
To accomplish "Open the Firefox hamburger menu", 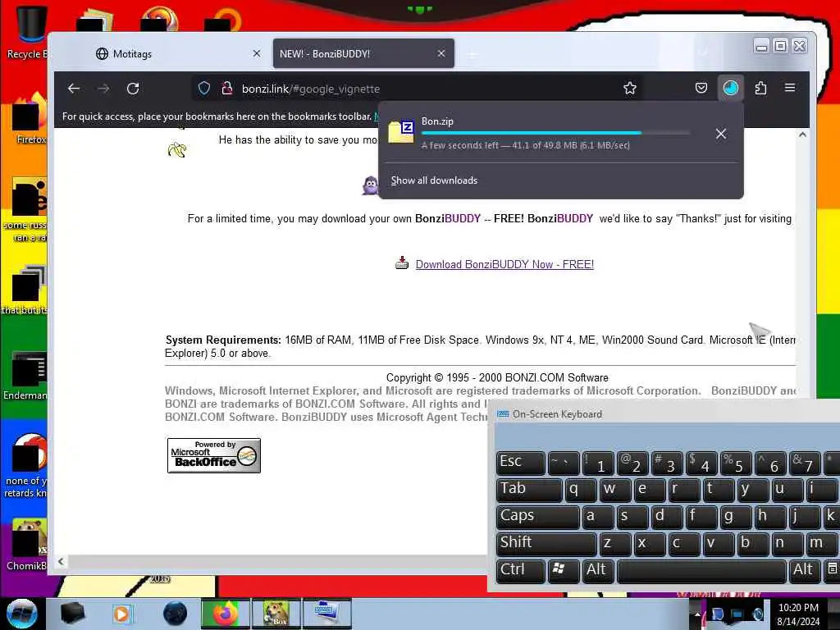I will [790, 88].
